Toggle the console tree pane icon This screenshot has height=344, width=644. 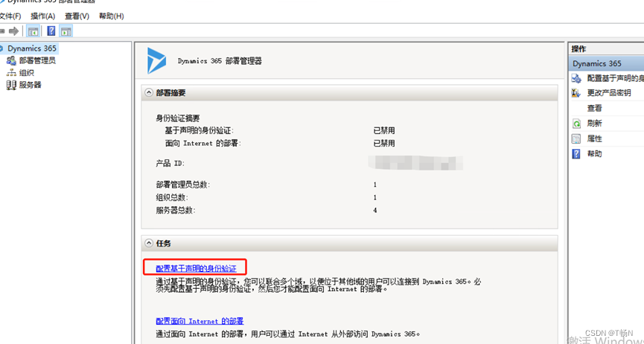coord(33,31)
